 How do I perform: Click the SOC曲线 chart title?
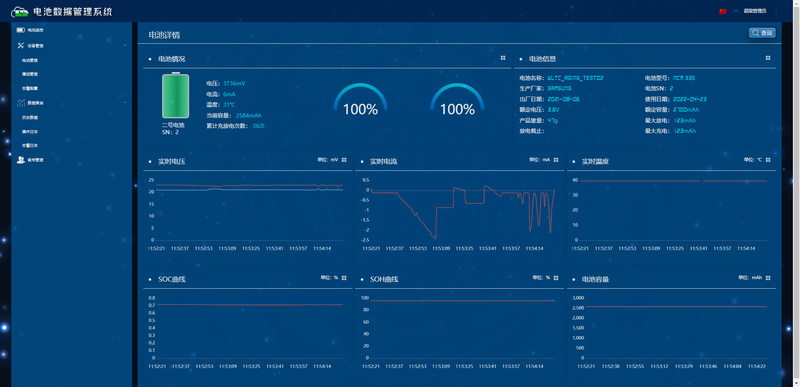point(171,280)
